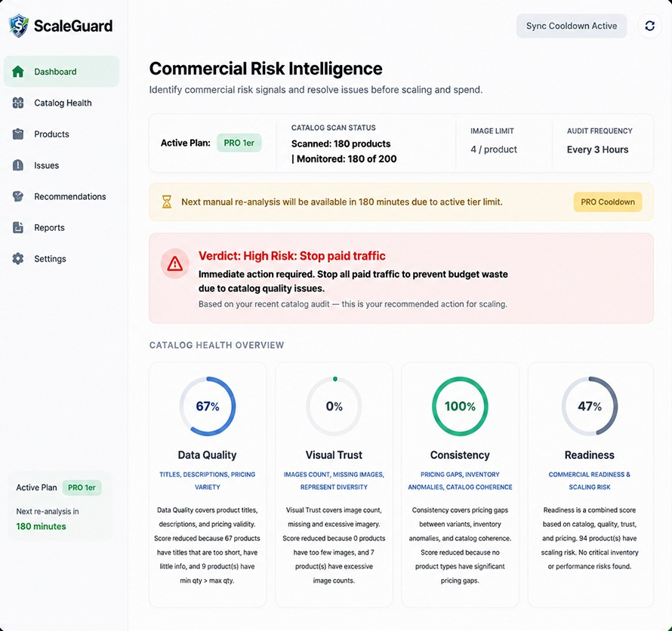Click the "Verdict: High Risk: Stop paid traffic" heading

pos(292,256)
